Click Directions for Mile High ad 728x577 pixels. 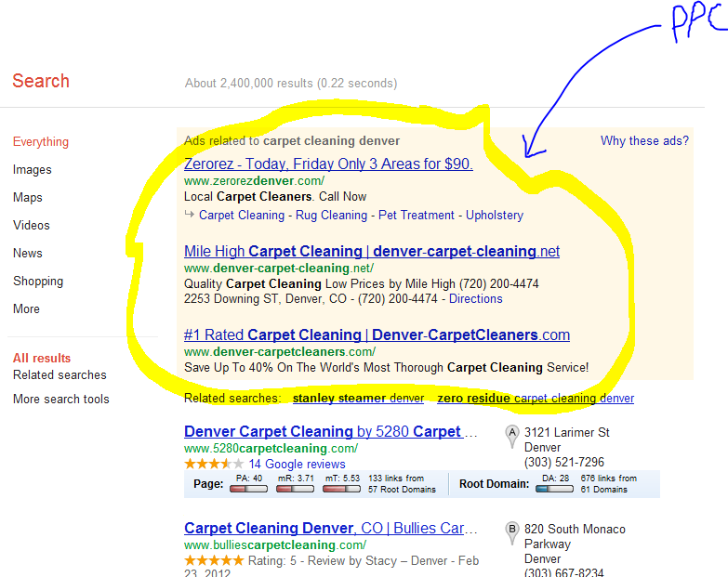click(475, 298)
